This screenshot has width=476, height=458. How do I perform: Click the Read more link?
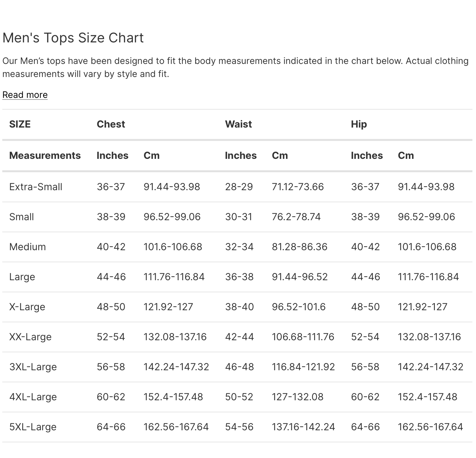(x=25, y=95)
